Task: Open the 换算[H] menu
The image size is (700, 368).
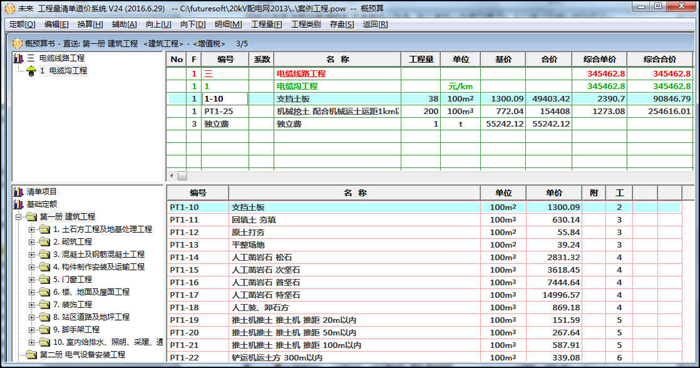Action: coord(90,24)
